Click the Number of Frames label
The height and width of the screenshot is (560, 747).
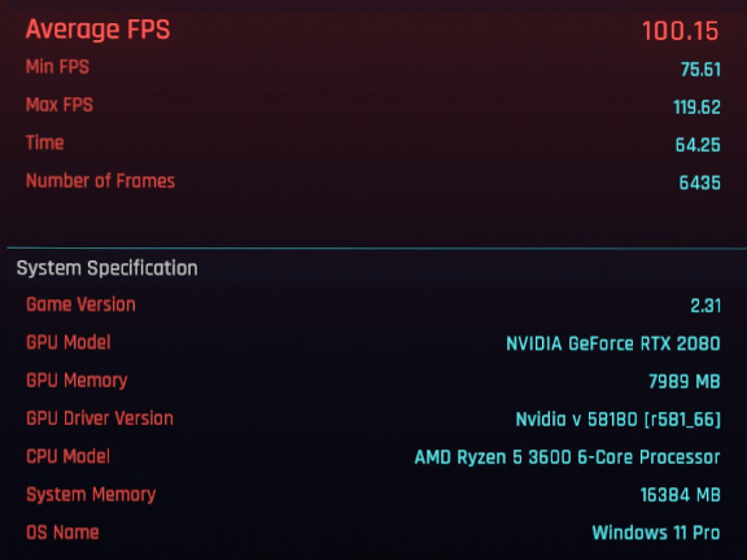(100, 181)
